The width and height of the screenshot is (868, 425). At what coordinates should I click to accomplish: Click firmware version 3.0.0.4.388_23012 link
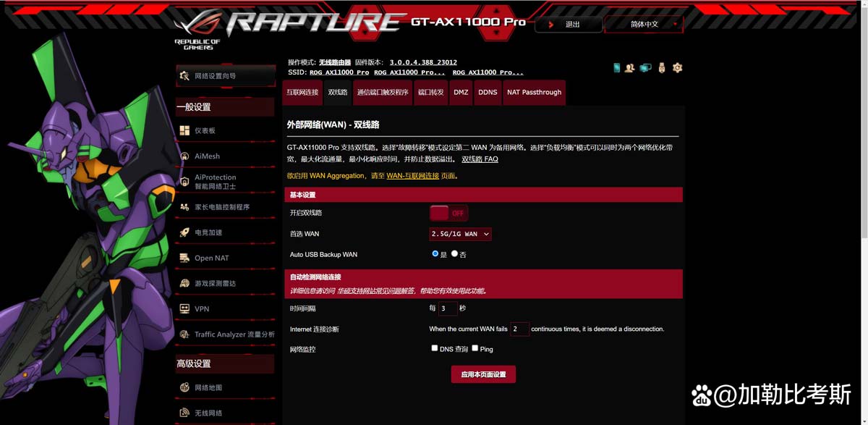[423, 62]
